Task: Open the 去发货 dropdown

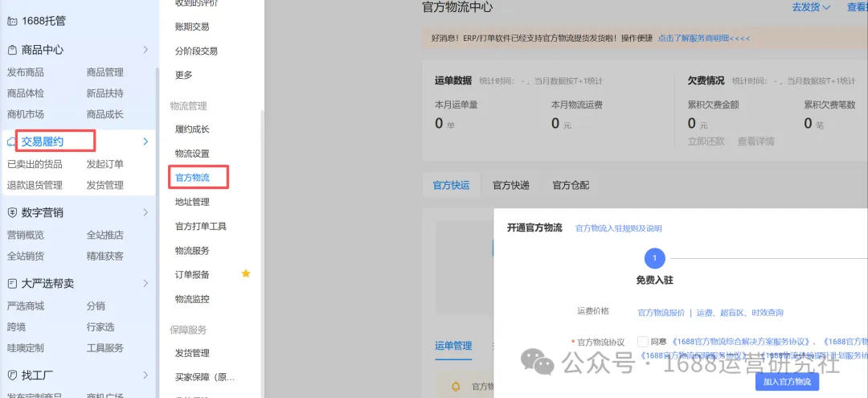Action: [811, 7]
